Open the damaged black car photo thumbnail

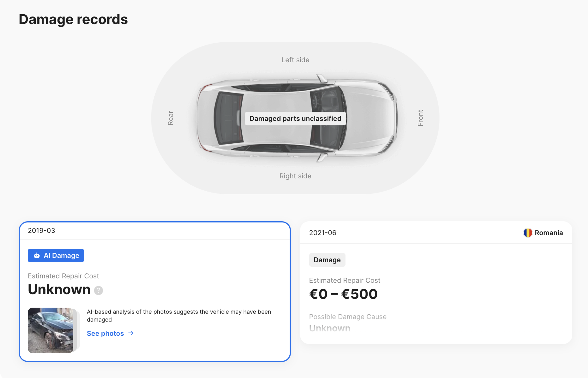click(51, 330)
